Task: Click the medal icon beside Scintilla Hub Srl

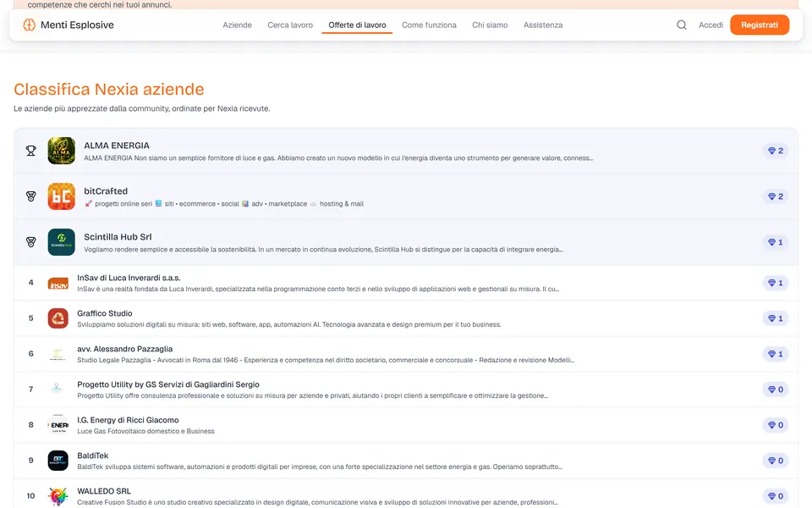Action: click(31, 242)
